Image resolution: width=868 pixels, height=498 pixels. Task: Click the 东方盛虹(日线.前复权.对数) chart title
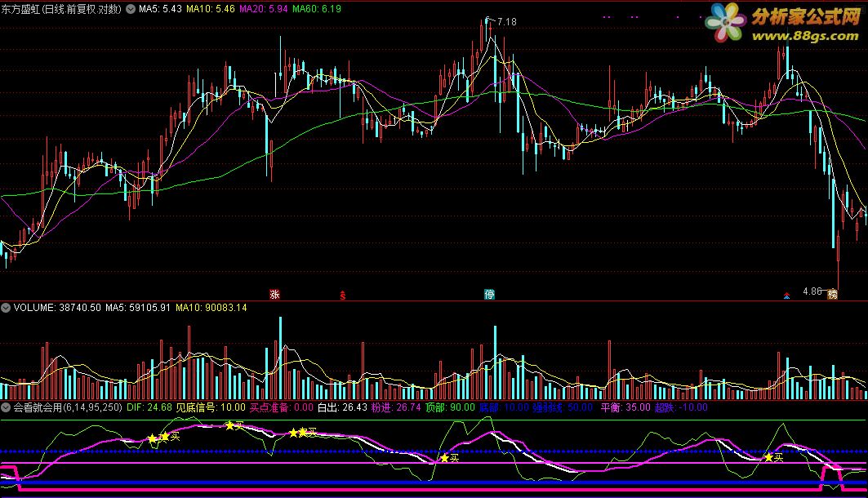click(x=61, y=9)
